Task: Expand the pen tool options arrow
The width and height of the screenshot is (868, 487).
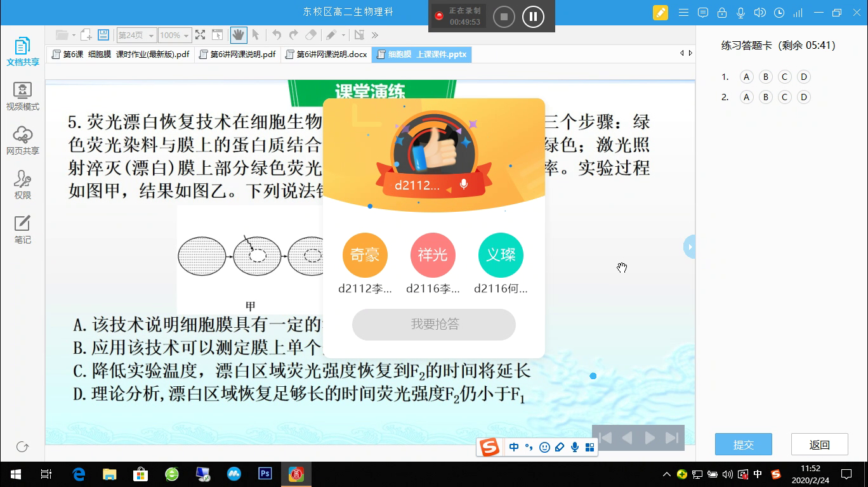Action: point(343,36)
